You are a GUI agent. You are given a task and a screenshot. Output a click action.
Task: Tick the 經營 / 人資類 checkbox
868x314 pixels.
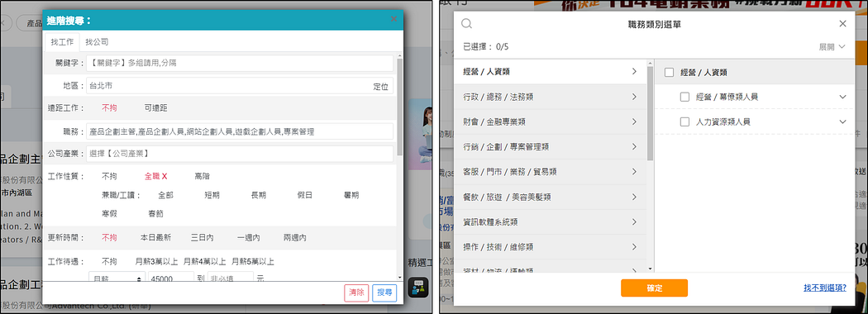(x=669, y=72)
